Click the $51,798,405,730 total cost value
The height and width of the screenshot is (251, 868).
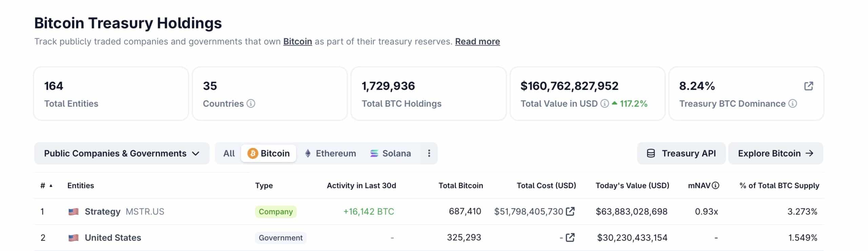click(x=529, y=212)
